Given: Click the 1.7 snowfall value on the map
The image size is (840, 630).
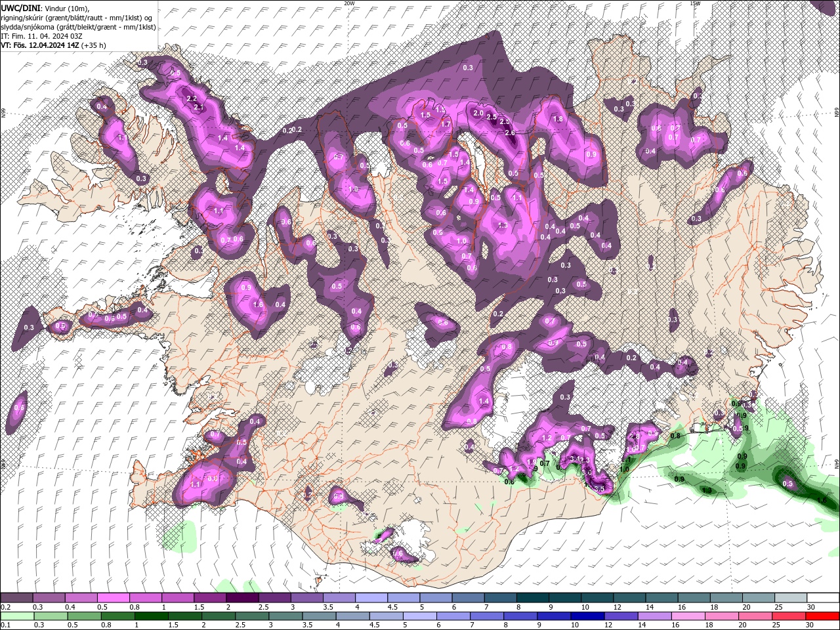Looking at the screenshot, I should 446,124.
